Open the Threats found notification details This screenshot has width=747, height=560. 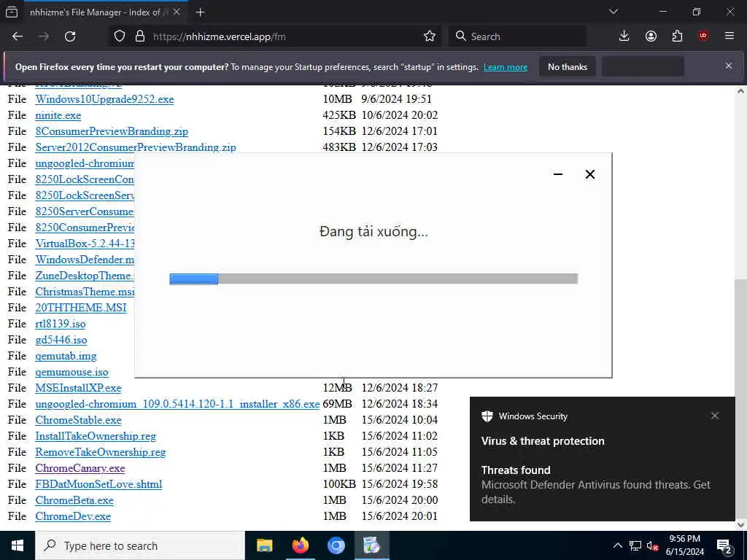coord(602,485)
